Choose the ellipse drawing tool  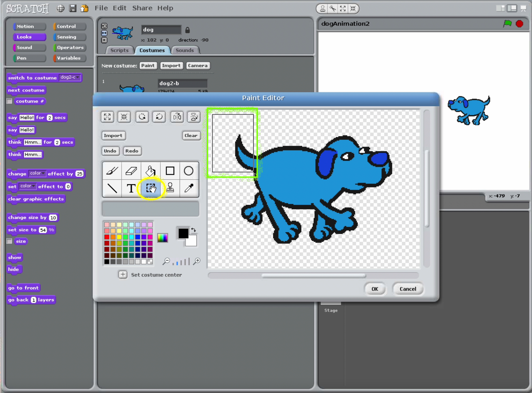coord(189,171)
